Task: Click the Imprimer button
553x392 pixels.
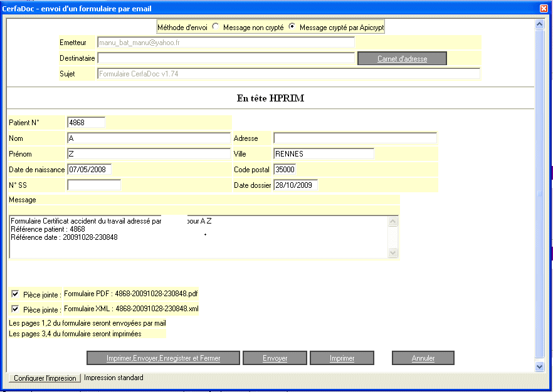Action: (x=342, y=358)
